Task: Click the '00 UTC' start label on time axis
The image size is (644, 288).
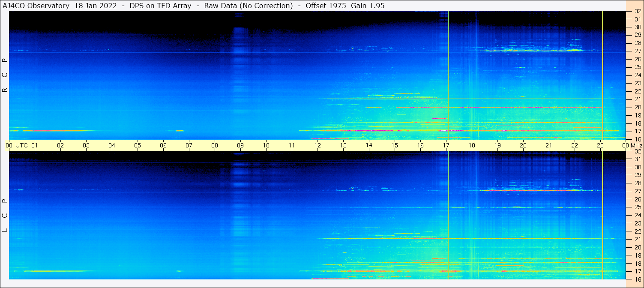Action: (x=17, y=145)
